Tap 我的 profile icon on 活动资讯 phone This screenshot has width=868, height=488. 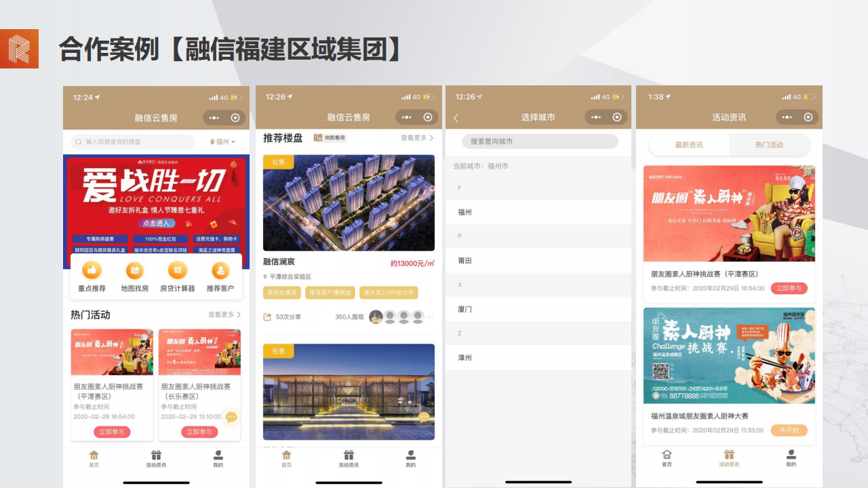[791, 455]
